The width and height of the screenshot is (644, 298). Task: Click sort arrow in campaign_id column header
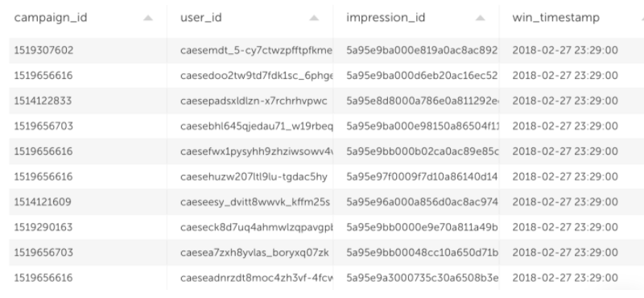click(148, 18)
